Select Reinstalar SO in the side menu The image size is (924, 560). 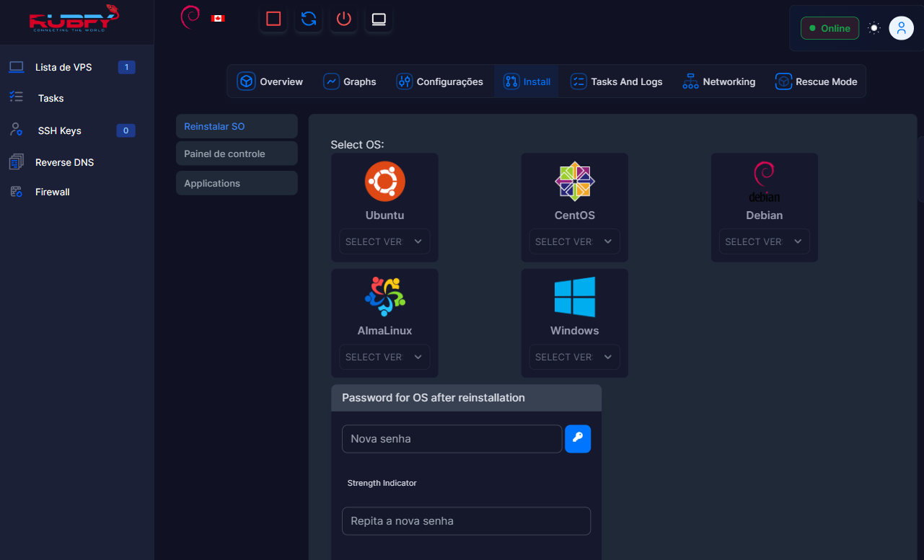pos(237,126)
